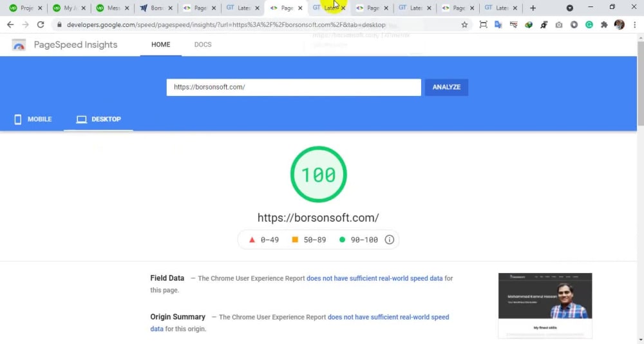Click the gray shield extension icon

click(574, 24)
